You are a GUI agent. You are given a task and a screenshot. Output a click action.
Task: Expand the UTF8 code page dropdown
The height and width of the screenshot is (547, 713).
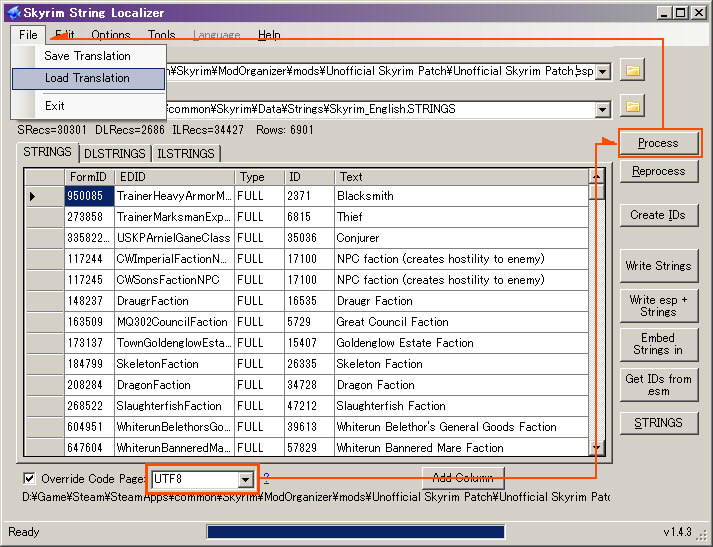point(246,479)
